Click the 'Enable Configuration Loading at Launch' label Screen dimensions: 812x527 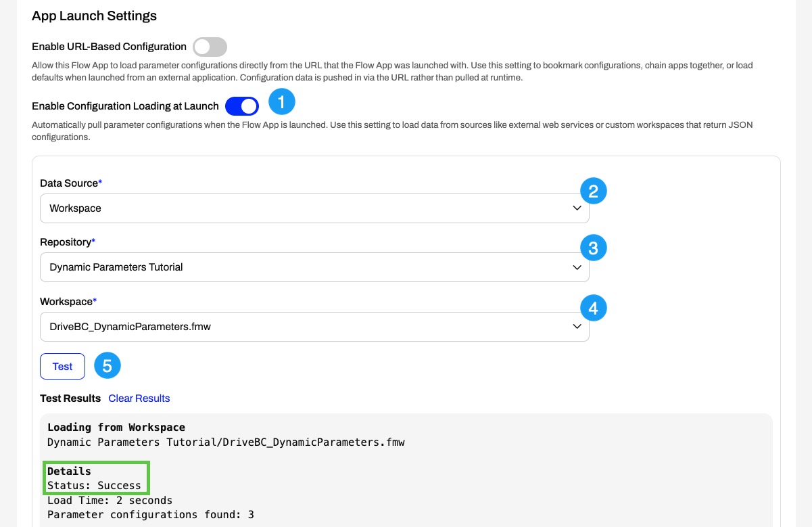pyautogui.click(x=125, y=106)
